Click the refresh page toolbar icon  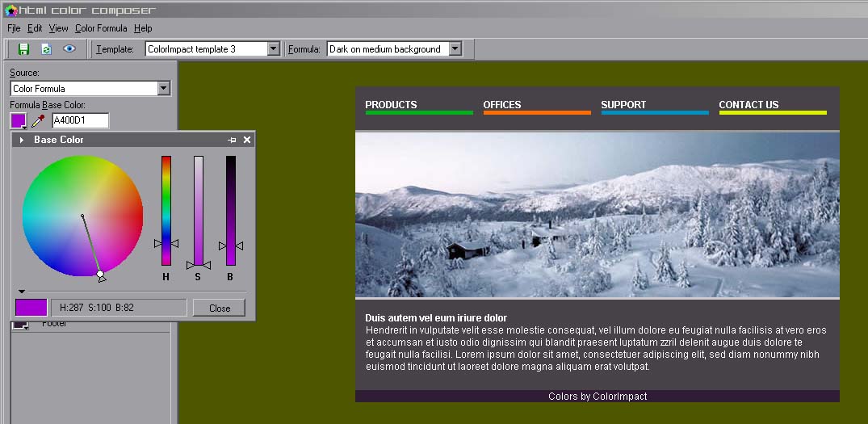[47, 49]
